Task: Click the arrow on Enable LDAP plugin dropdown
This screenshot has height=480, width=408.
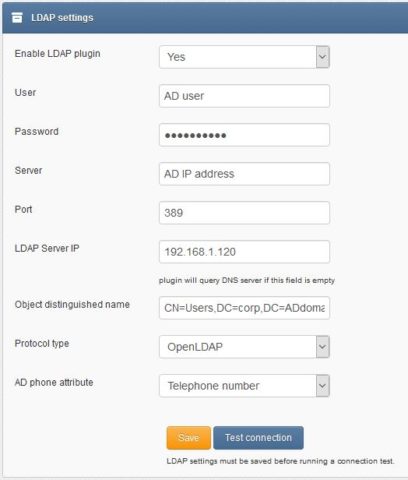Action: click(x=323, y=57)
